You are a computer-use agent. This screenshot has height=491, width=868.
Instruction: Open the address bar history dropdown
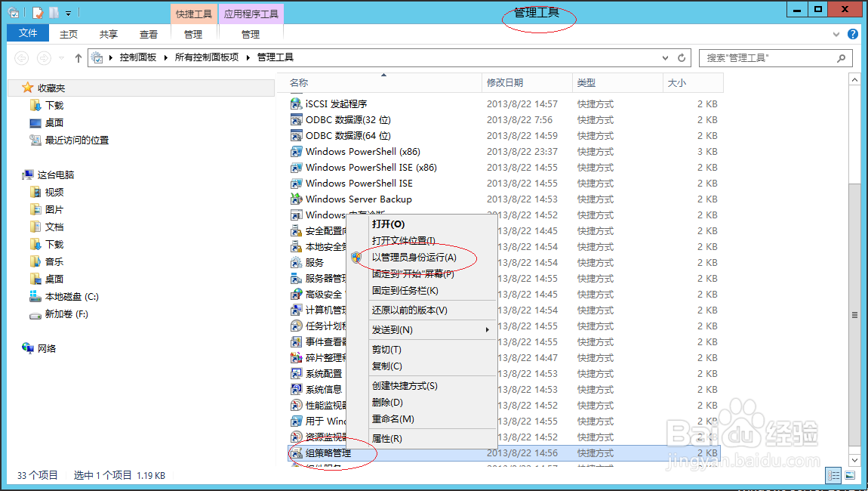pyautogui.click(x=665, y=57)
